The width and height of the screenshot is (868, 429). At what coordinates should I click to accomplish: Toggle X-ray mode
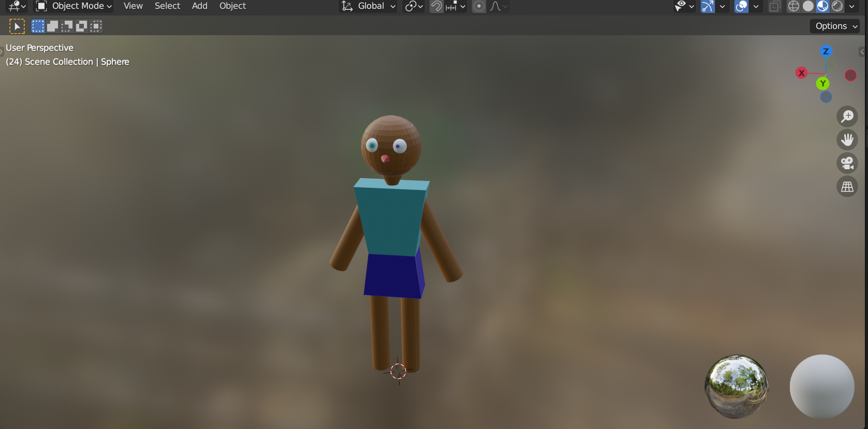pos(775,6)
